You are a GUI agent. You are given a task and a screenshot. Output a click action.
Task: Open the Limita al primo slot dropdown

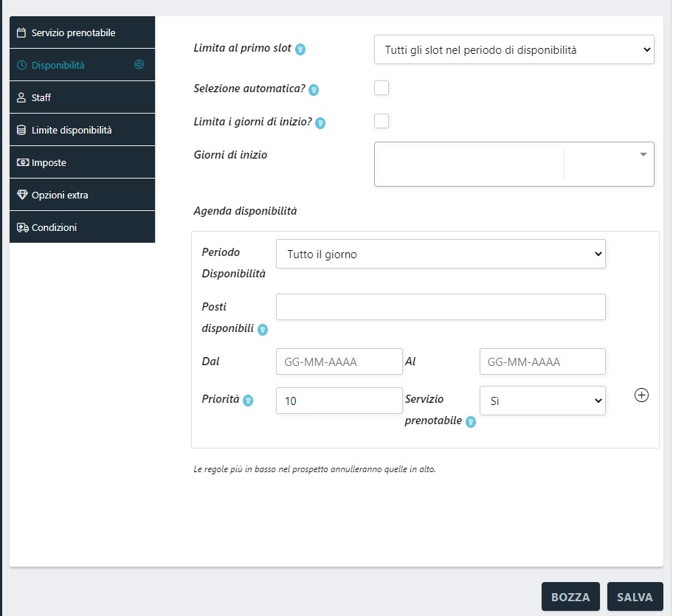(514, 50)
